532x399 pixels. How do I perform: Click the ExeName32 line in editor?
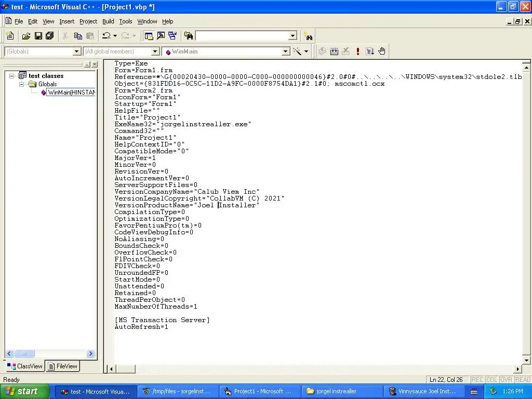click(x=182, y=124)
